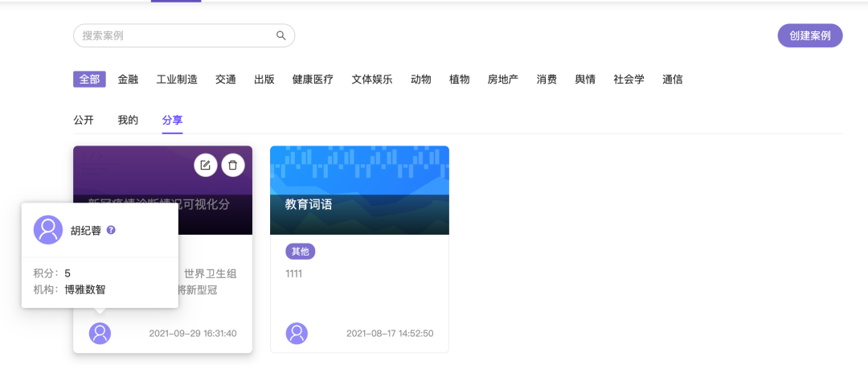Viewport: 868px width, 365px height.
Task: Click help icon beside 胡纪蓉
Action: click(x=111, y=230)
